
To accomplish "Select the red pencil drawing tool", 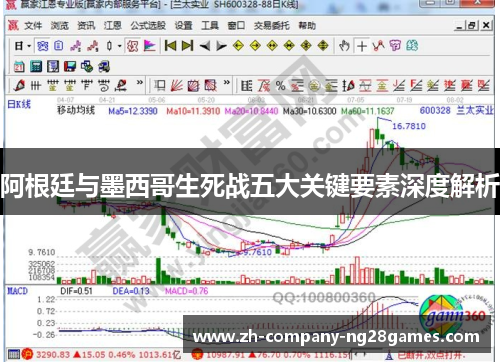I will coord(19,85).
